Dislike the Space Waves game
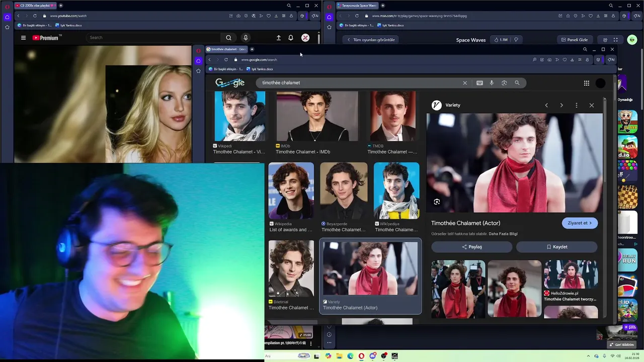The image size is (644, 362). pos(516,40)
